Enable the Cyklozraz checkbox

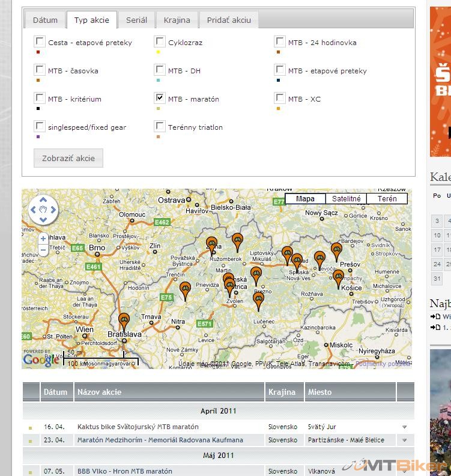160,41
